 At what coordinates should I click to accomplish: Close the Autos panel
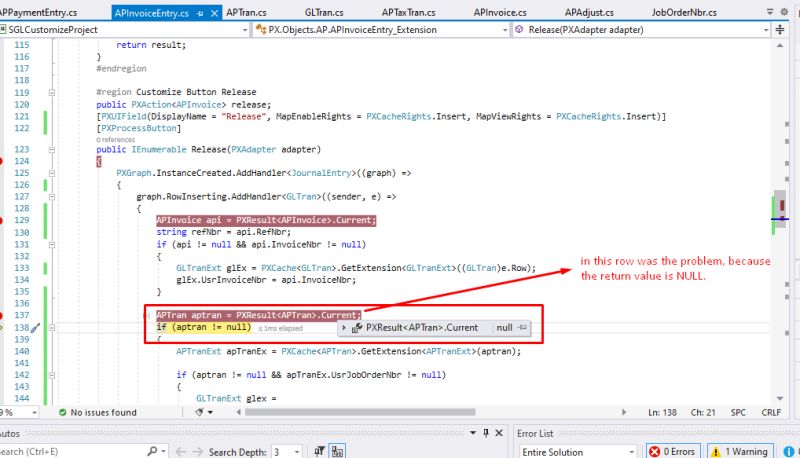click(x=499, y=433)
